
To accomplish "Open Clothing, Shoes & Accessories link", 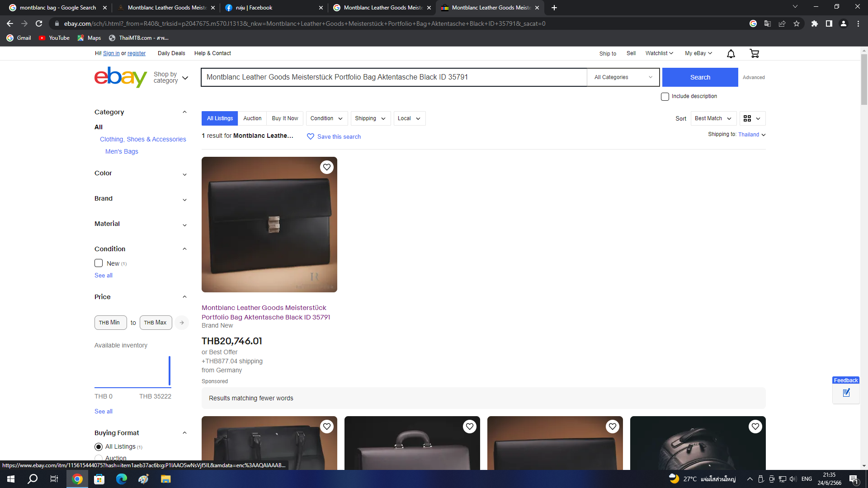I will [x=143, y=139].
